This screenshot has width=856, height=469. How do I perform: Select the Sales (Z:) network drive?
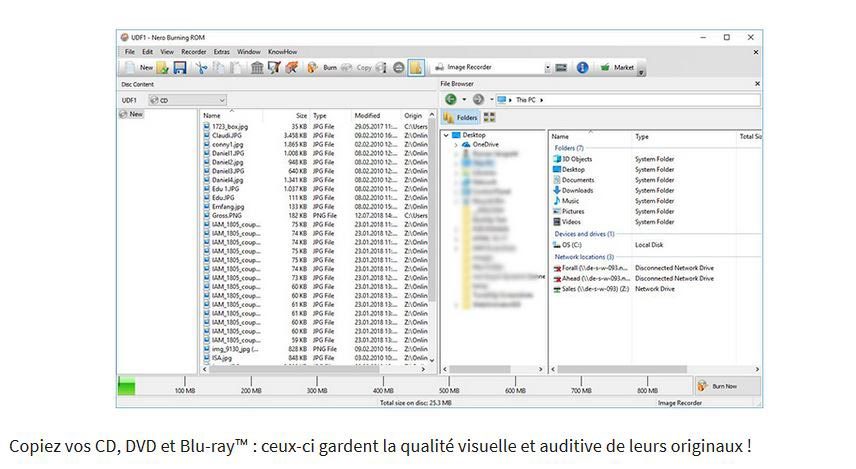[x=591, y=289]
